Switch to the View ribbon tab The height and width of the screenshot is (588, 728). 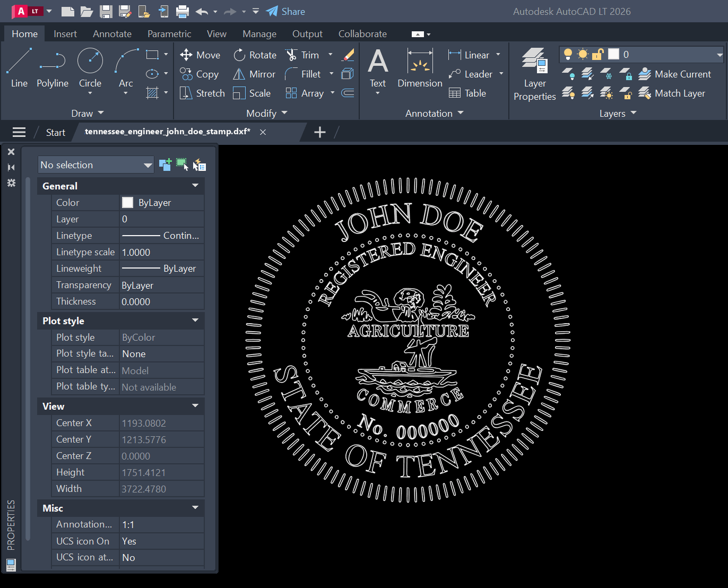pos(216,33)
